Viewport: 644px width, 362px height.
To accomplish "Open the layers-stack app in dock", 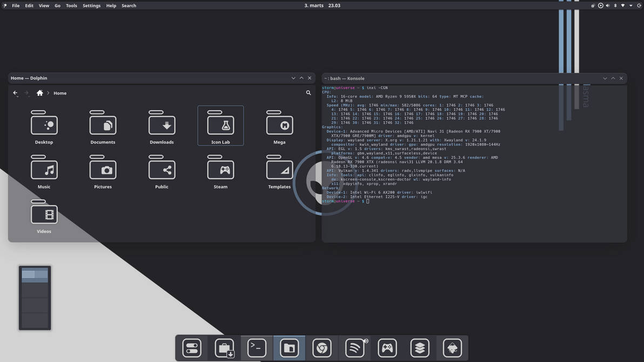I will pyautogui.click(x=419, y=348).
